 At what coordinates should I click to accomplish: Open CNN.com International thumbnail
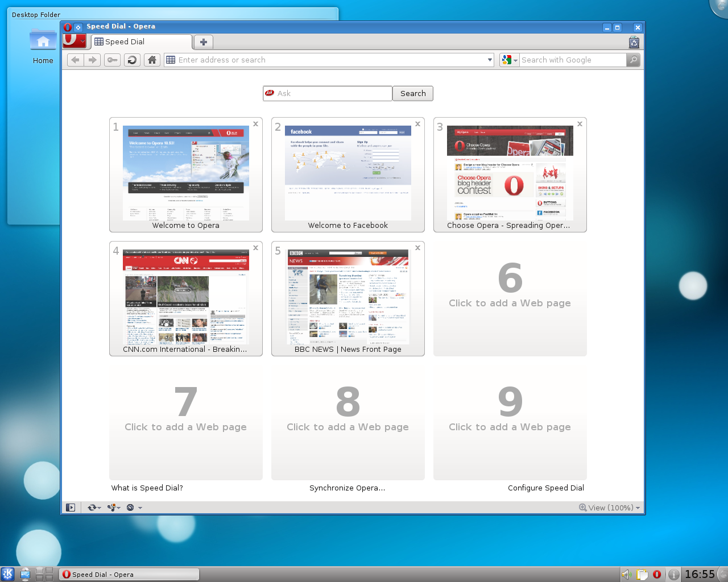pyautogui.click(x=186, y=297)
